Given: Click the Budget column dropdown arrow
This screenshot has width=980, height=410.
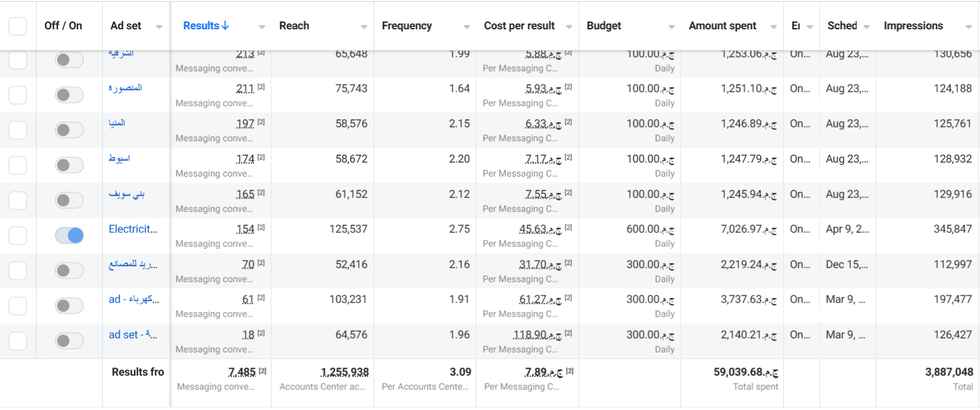Looking at the screenshot, I should pos(671,27).
